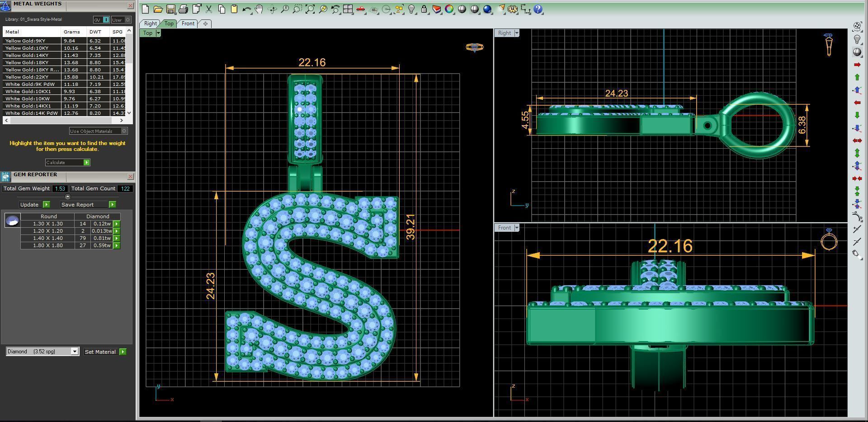Click the Gem Reporter panel icon
868x422 pixels.
click(x=5, y=177)
